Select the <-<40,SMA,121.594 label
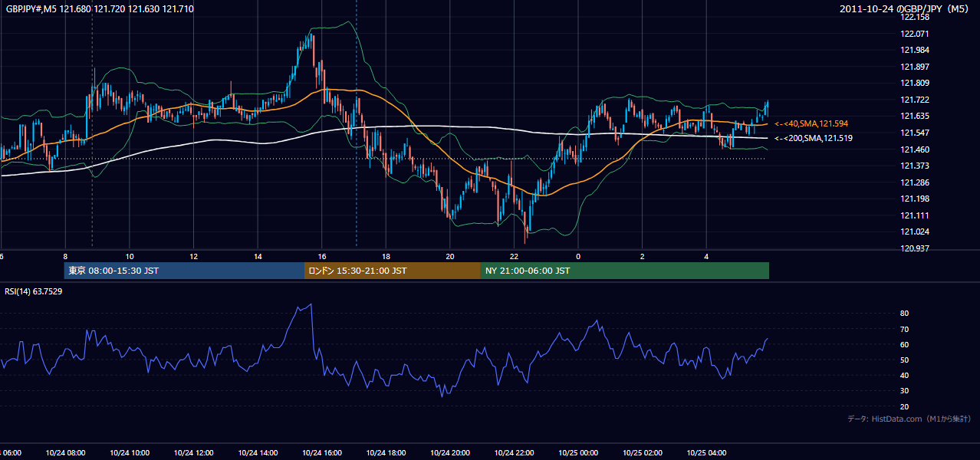 pyautogui.click(x=811, y=123)
